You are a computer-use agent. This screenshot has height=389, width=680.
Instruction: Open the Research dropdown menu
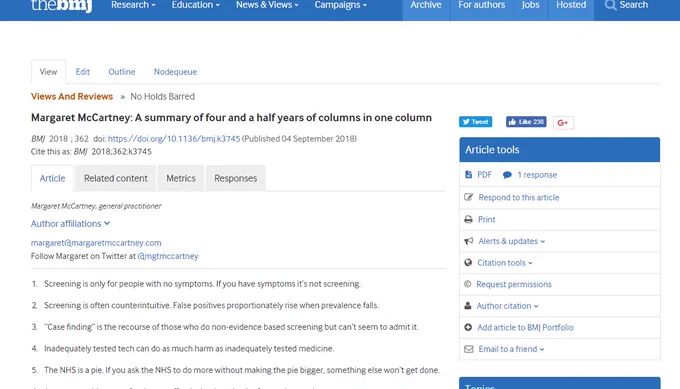point(133,5)
